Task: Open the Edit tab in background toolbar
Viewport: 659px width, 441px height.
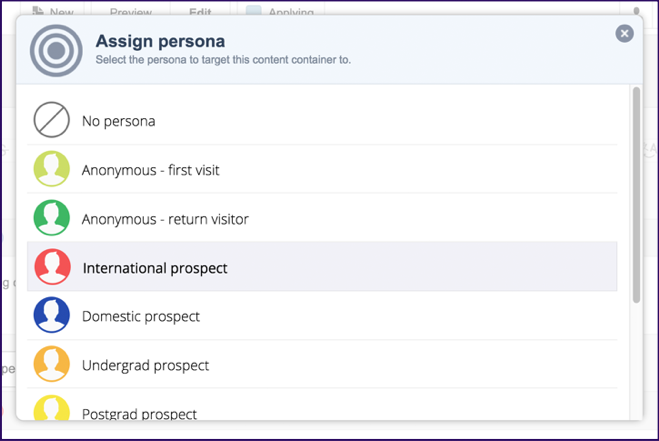Action: (200, 11)
